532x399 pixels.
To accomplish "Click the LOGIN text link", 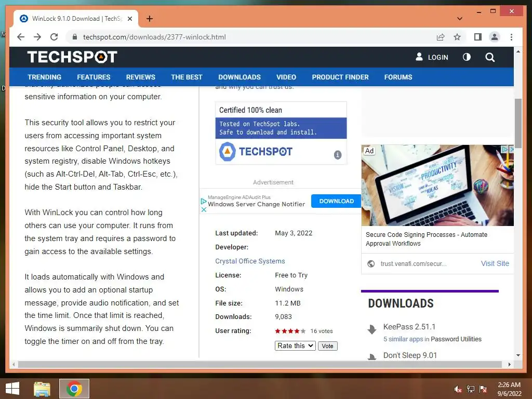I will pyautogui.click(x=438, y=57).
